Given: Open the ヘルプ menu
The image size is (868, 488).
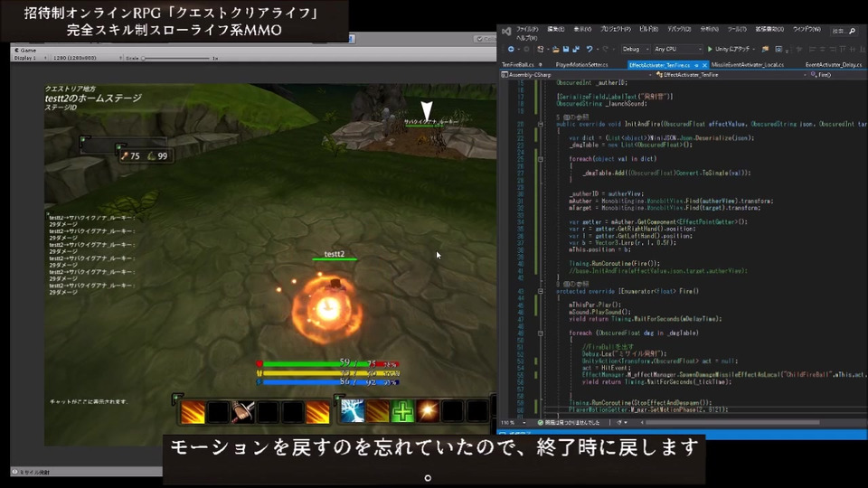Looking at the screenshot, I should pyautogui.click(x=526, y=38).
